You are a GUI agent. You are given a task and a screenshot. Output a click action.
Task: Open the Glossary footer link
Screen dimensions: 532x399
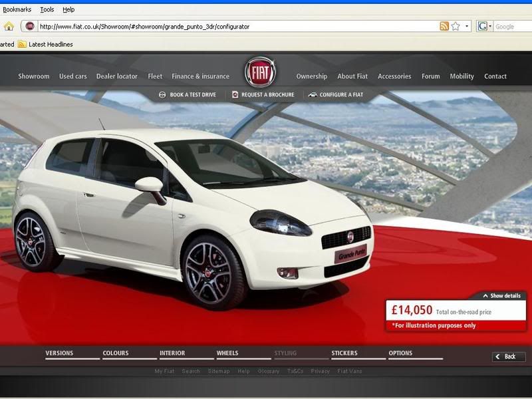point(269,371)
